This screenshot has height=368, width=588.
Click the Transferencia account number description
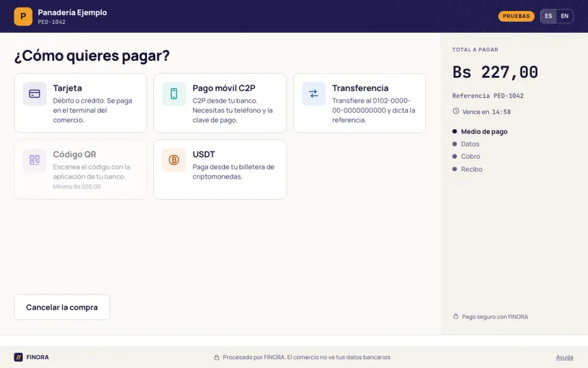(x=374, y=110)
